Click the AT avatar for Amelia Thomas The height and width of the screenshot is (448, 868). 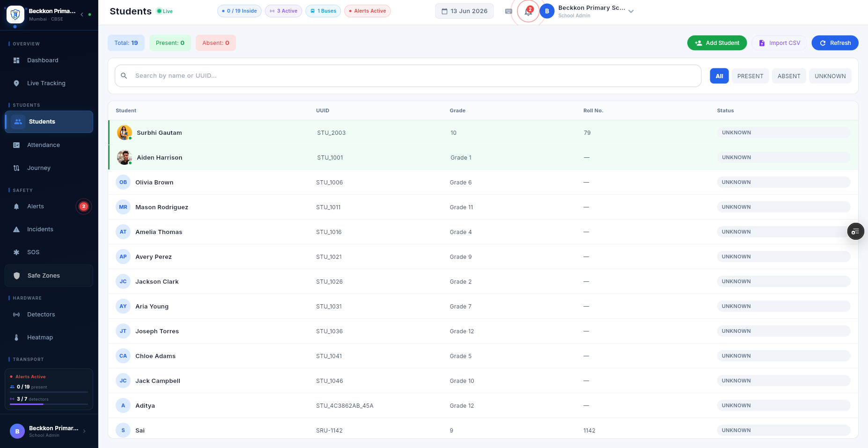[x=123, y=232]
